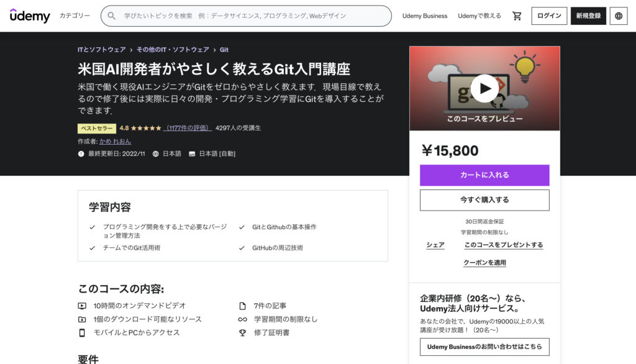Focus the course search field
This screenshot has width=636, height=364.
pyautogui.click(x=246, y=16)
